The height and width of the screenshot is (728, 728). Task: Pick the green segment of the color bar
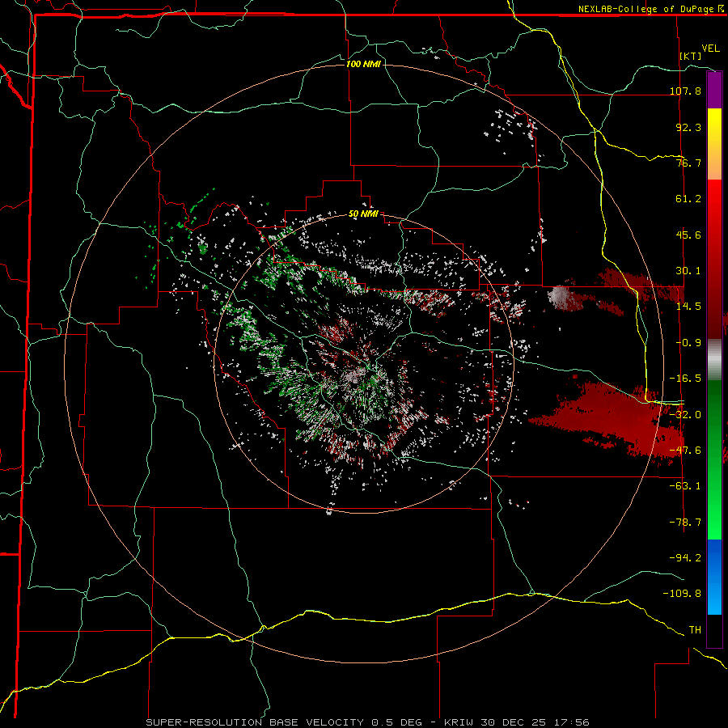pos(714,459)
